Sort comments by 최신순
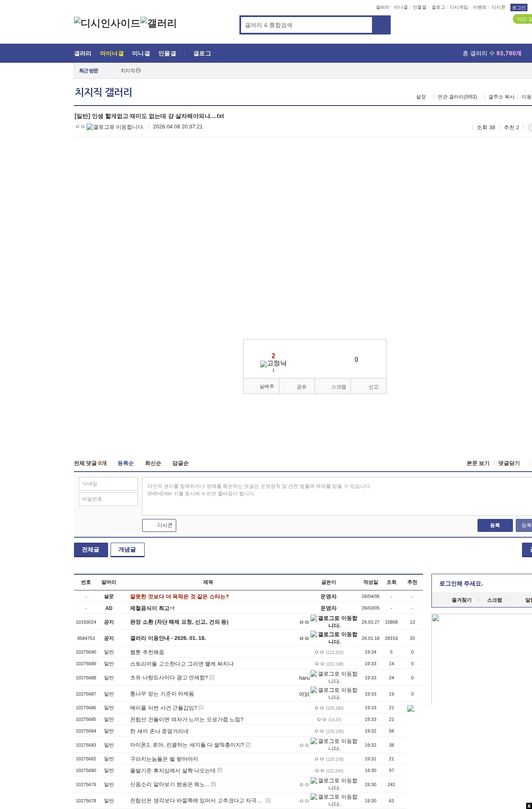 point(153,463)
